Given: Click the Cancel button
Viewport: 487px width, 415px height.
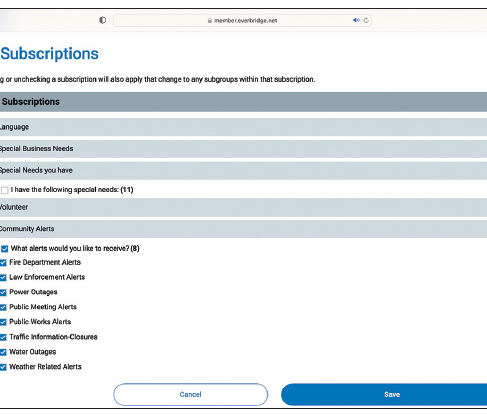Looking at the screenshot, I should 191,394.
